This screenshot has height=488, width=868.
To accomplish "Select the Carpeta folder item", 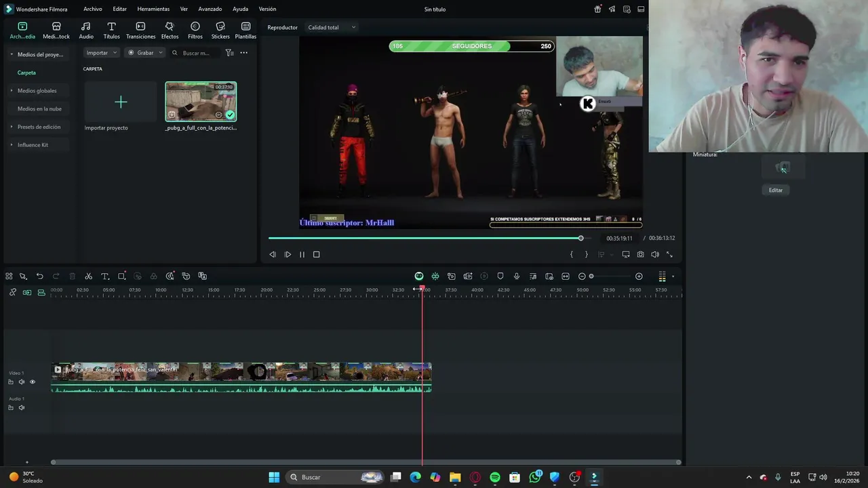I will 26,73.
